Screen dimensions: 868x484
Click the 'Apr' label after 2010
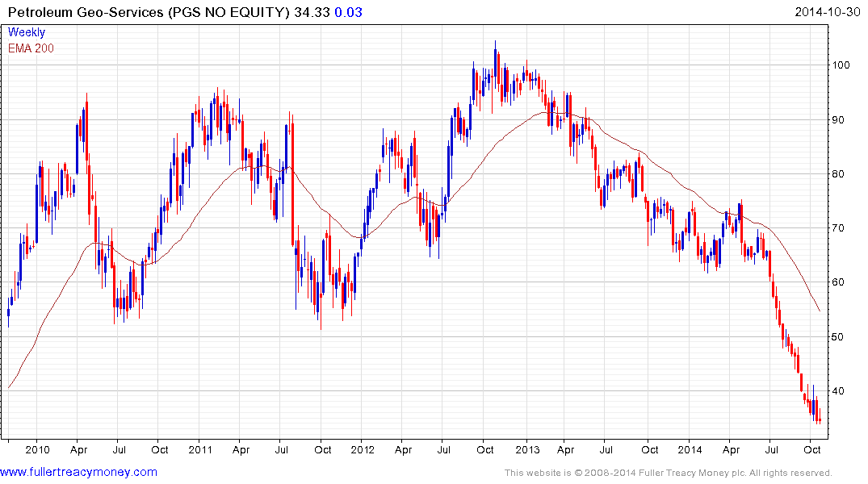coord(78,449)
